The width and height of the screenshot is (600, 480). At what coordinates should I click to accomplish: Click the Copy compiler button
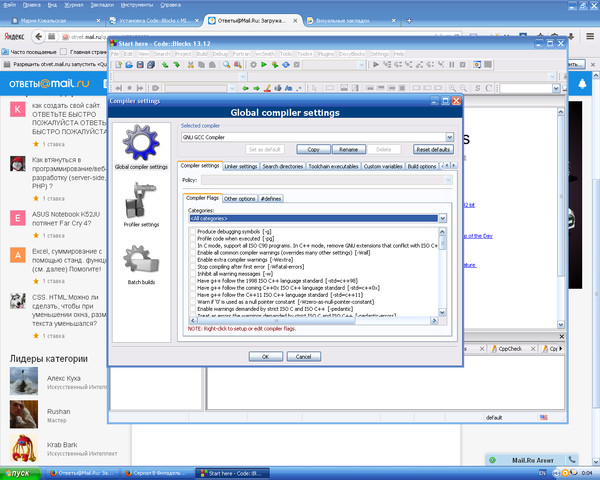click(x=313, y=149)
